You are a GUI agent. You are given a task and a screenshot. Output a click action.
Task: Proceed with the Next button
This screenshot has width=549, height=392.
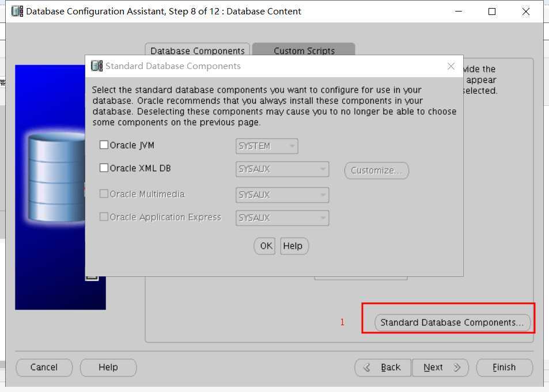pos(441,367)
